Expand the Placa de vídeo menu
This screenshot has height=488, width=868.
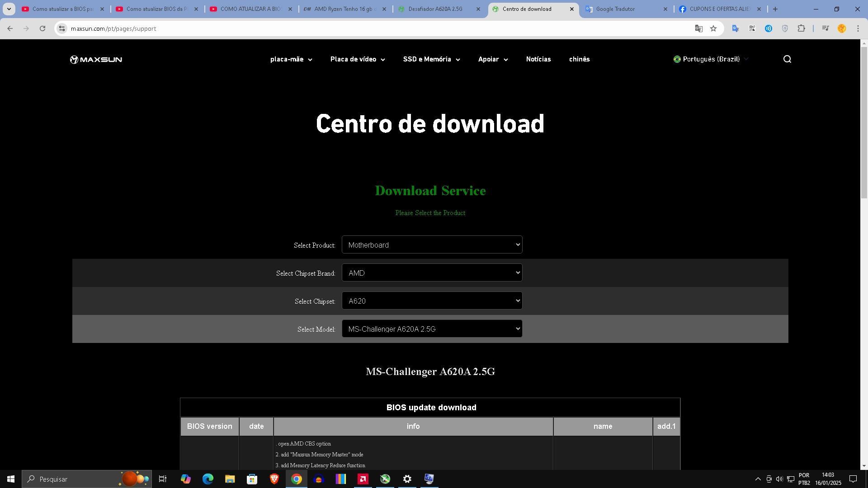point(358,60)
